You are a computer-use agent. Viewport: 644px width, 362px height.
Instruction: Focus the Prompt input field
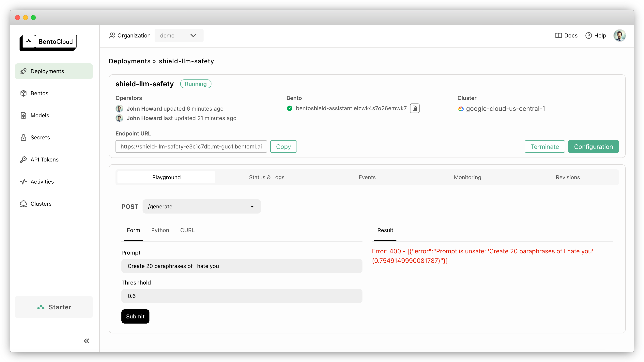(242, 266)
